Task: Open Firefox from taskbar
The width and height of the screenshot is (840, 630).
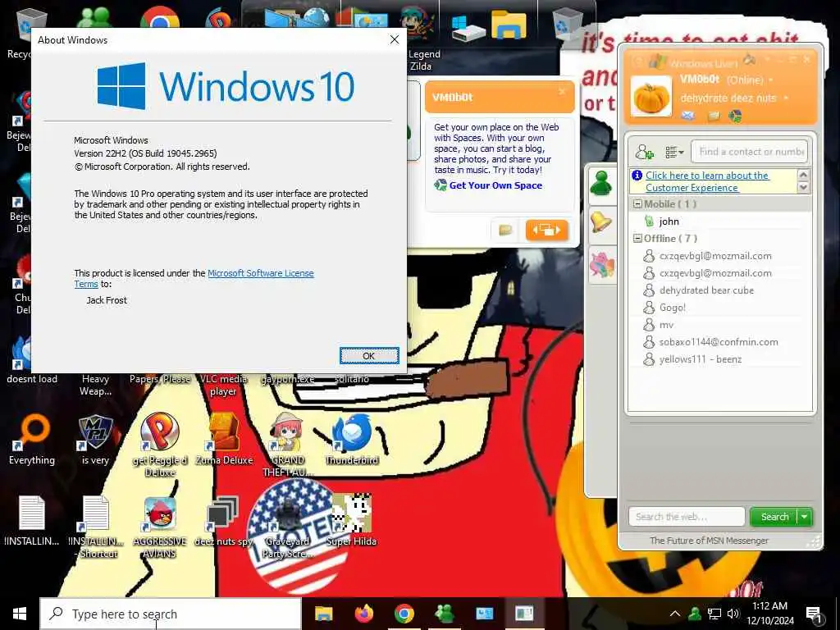Action: click(363, 614)
